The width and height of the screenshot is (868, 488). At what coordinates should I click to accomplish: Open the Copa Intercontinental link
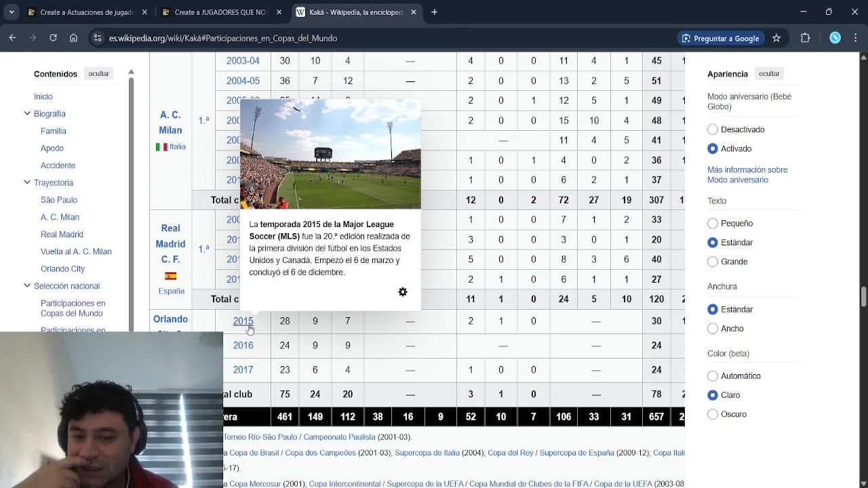[x=344, y=484]
